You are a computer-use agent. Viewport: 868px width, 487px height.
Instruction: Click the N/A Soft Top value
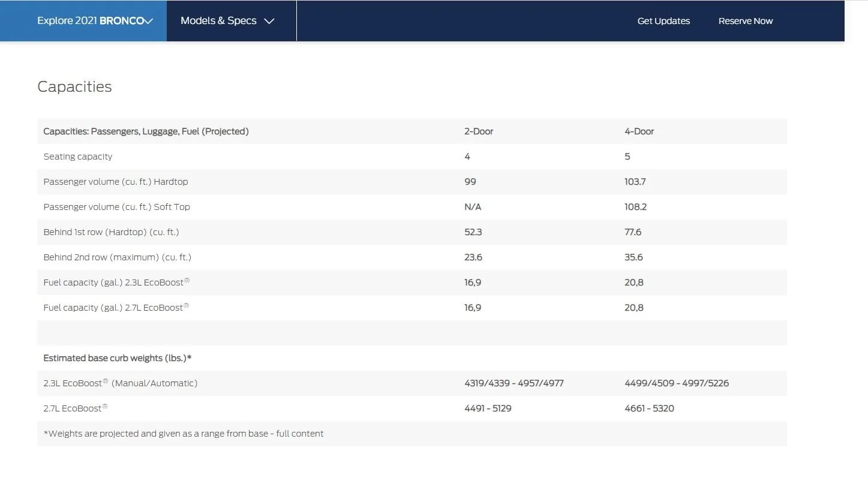(x=472, y=207)
